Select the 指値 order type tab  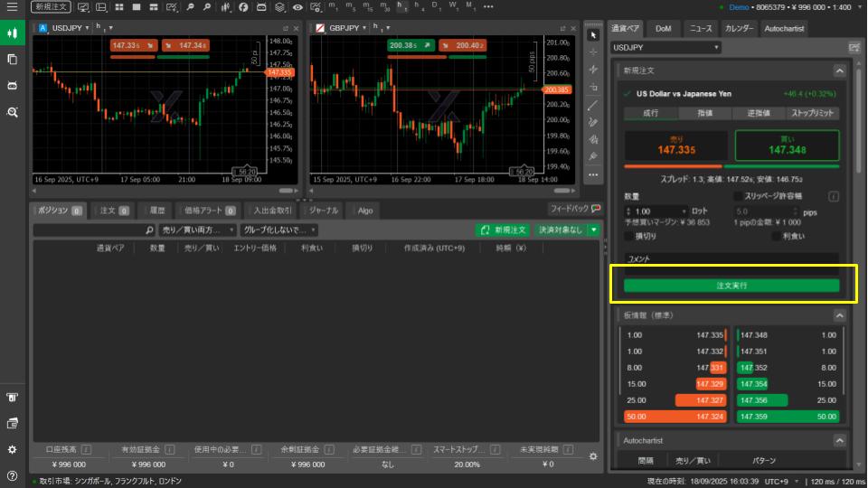(x=704, y=114)
